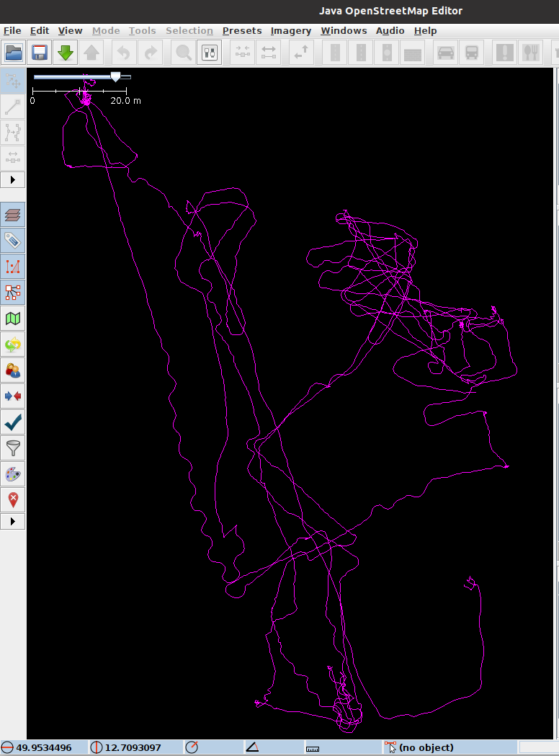This screenshot has width=559, height=756.
Task: Toggle the Filter funnel panel
Action: click(x=13, y=448)
